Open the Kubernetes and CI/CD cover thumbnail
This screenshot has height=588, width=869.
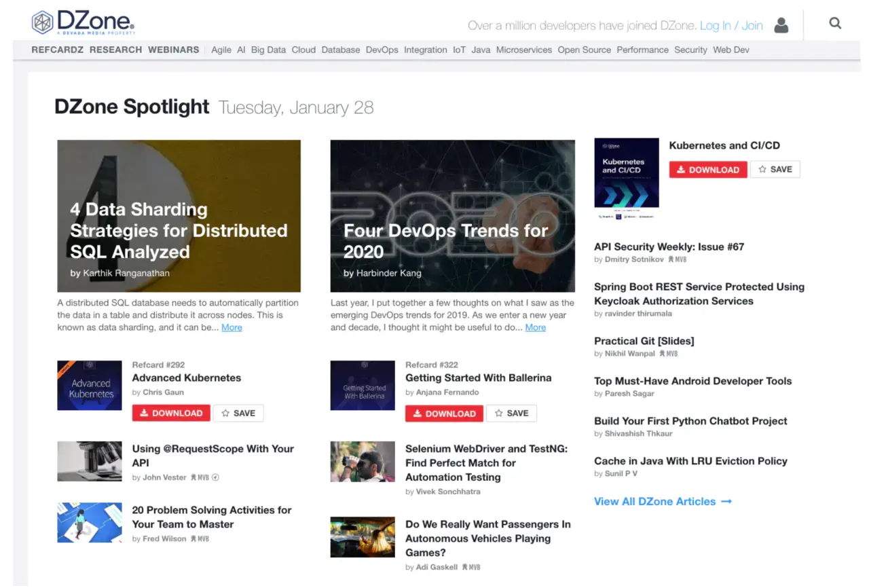pyautogui.click(x=627, y=179)
